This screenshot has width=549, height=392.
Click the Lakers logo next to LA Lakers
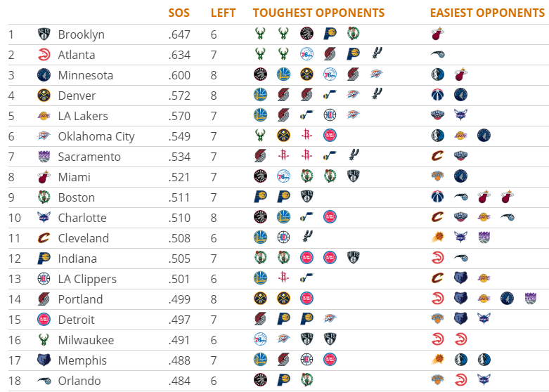pos(44,116)
